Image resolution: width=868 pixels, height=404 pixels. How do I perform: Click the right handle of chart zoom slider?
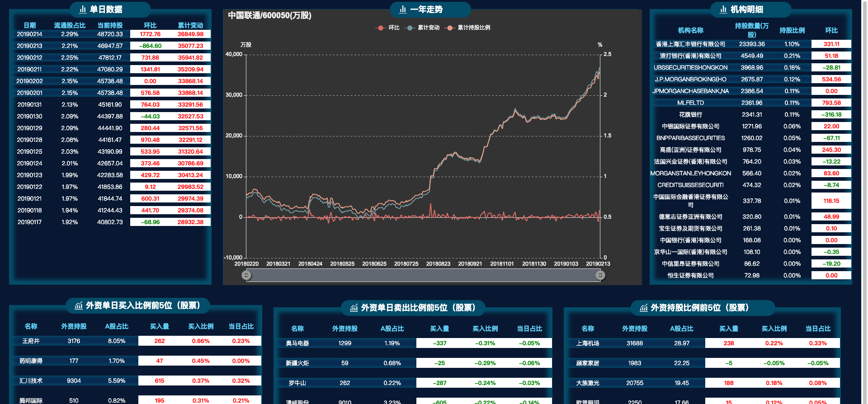600,275
